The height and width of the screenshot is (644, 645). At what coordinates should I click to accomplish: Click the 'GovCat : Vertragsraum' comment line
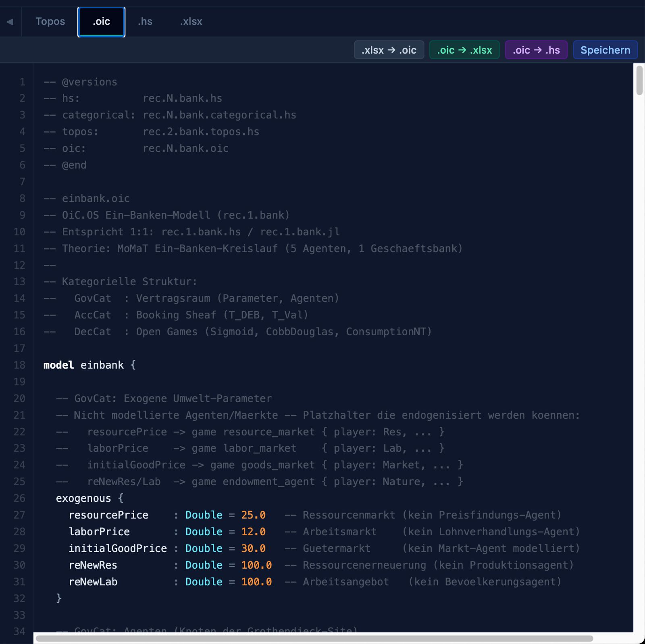(191, 299)
